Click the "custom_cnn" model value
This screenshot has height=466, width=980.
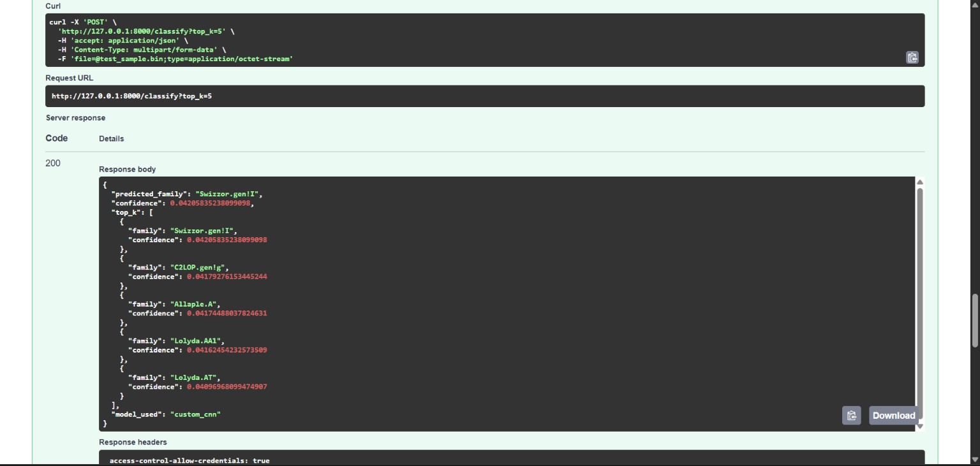(x=195, y=414)
